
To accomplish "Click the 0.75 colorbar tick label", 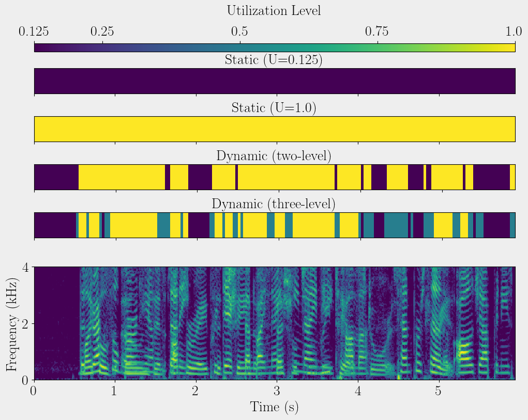I will click(378, 32).
